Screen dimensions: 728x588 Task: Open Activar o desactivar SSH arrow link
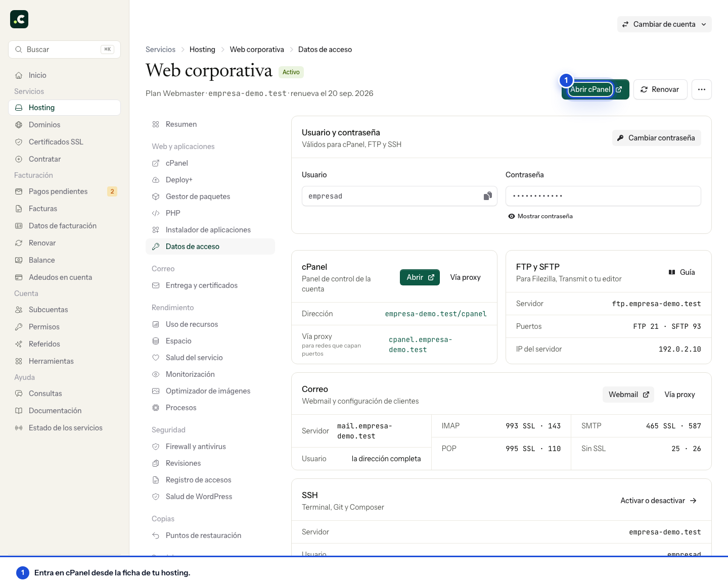point(659,501)
